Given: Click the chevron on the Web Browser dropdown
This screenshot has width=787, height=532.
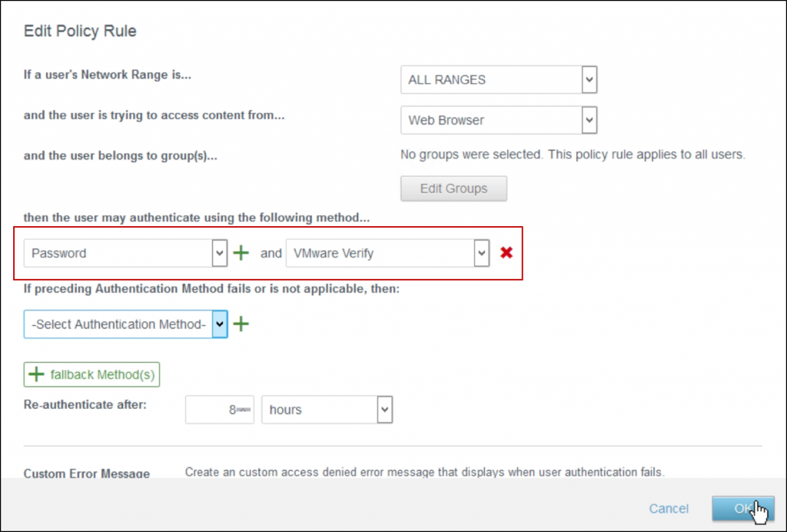Looking at the screenshot, I should (x=588, y=120).
